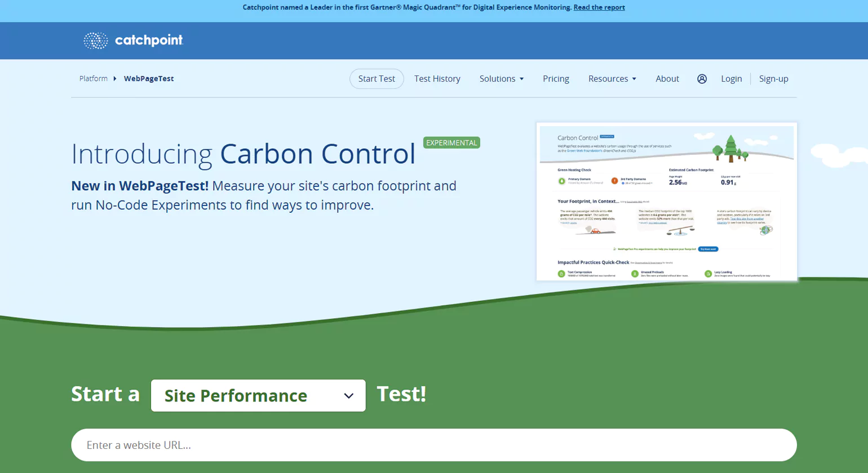Navigate to the About page
This screenshot has width=868, height=473.
(667, 79)
